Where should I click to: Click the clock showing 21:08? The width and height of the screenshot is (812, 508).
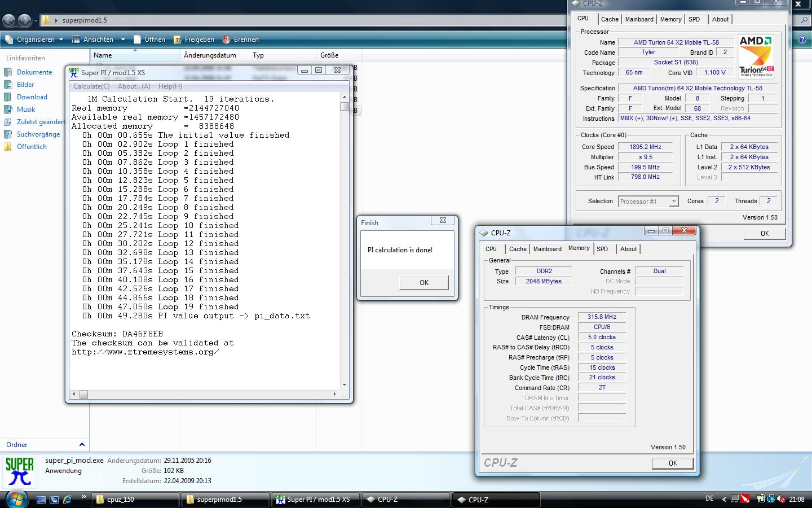coord(797,500)
